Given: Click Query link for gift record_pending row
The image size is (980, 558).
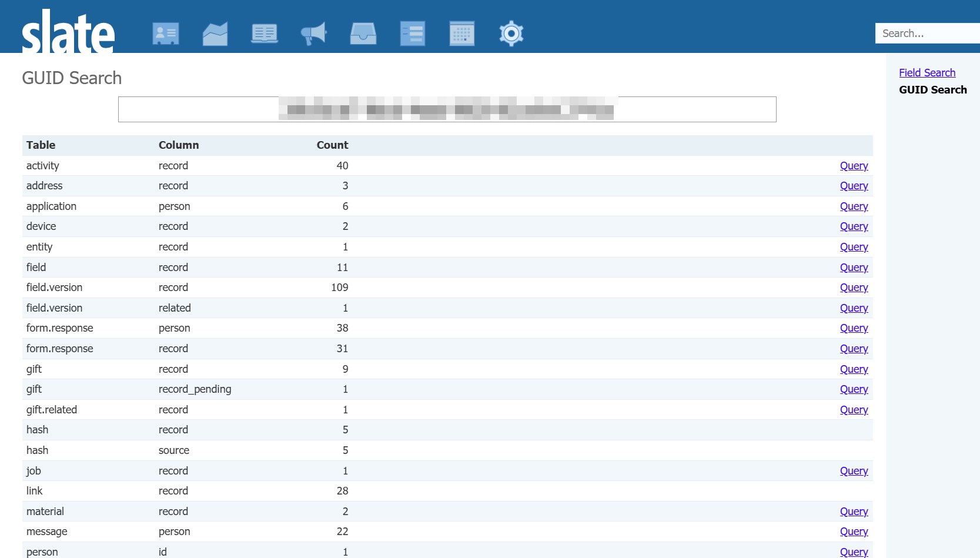Looking at the screenshot, I should [854, 389].
